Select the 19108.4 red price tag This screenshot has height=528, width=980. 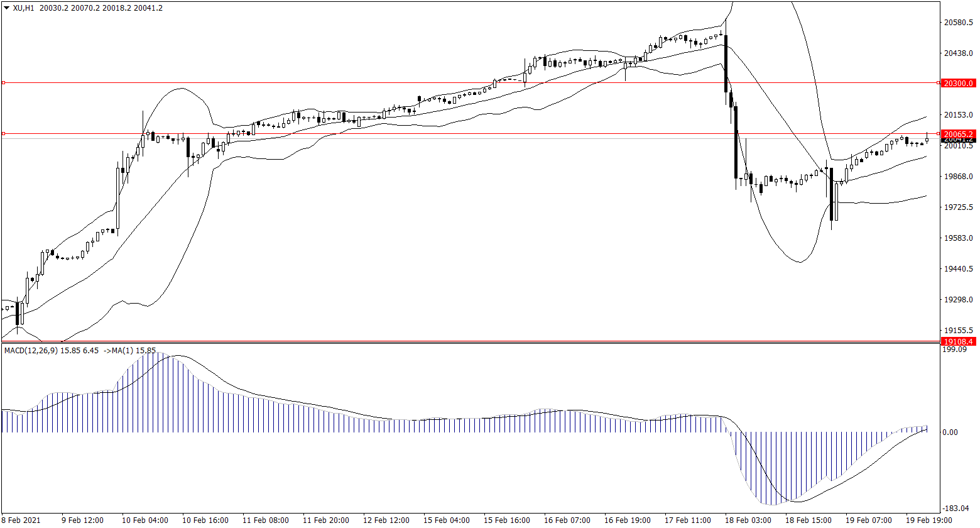tap(958, 341)
